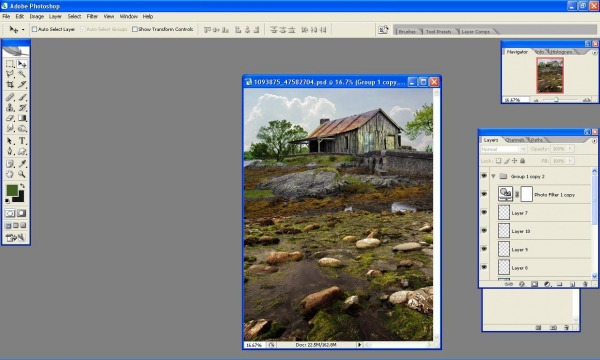Open the Tool Presets tab
Screen dimensions: 600x360
point(439,31)
